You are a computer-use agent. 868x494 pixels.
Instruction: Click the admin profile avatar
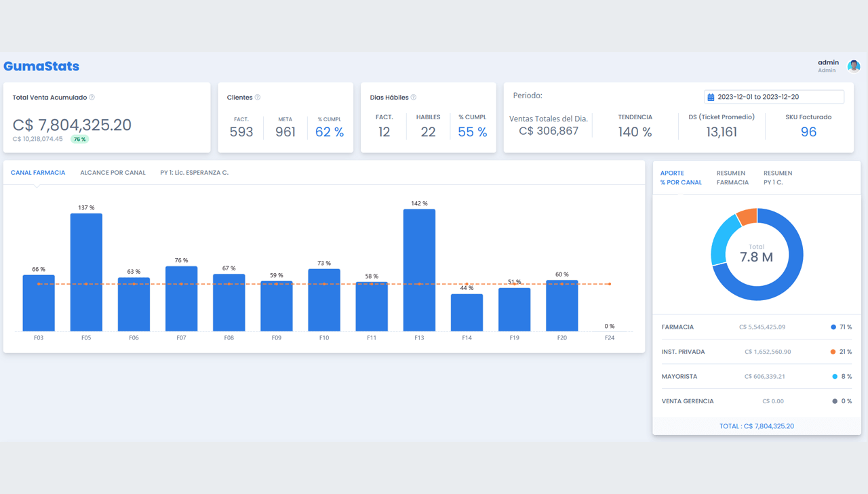[x=854, y=65]
